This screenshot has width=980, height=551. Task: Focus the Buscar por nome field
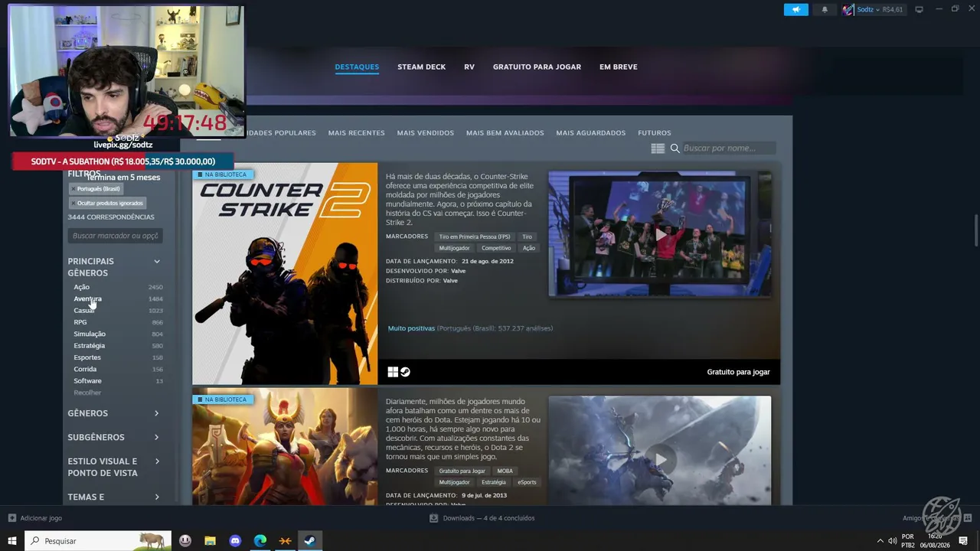click(728, 148)
